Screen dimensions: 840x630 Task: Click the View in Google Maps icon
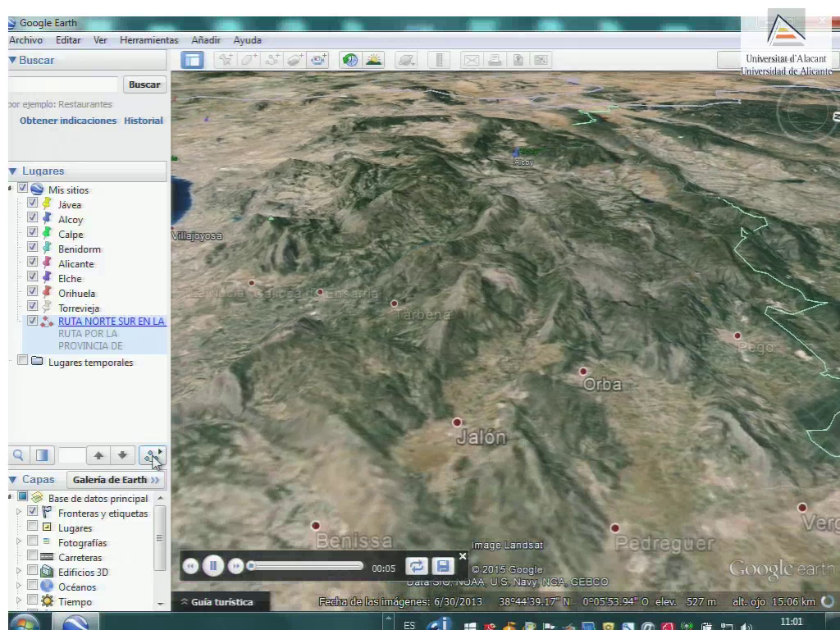[541, 59]
